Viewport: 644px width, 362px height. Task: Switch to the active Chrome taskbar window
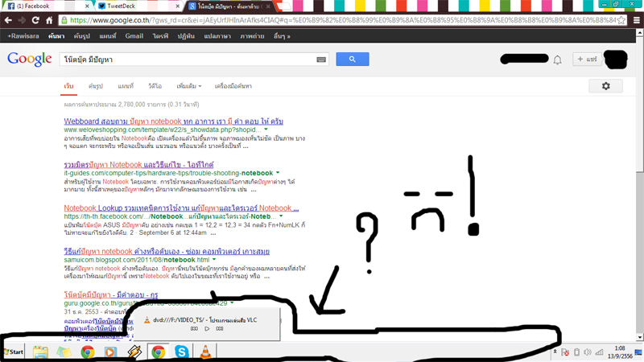pos(158,352)
